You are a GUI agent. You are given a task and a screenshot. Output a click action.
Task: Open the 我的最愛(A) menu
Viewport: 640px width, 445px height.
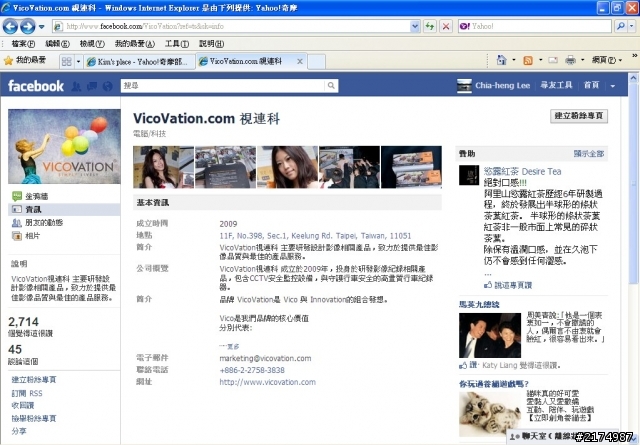tap(135, 44)
